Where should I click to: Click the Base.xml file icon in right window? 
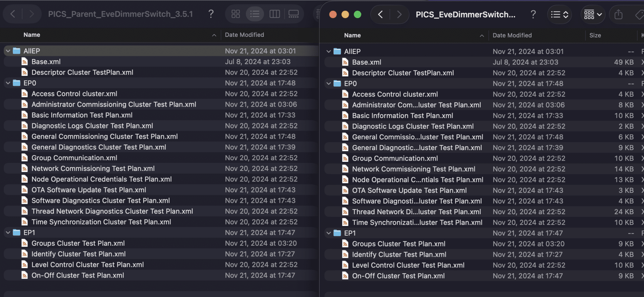345,62
